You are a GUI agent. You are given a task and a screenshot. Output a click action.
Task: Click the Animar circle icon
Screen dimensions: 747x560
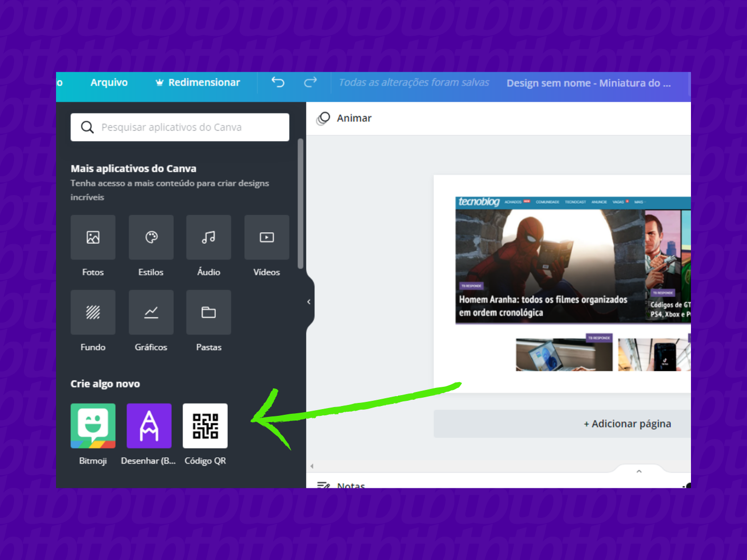[x=323, y=119]
